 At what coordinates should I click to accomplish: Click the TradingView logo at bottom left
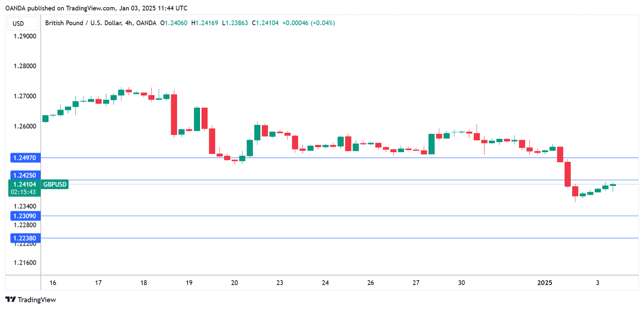click(x=30, y=300)
